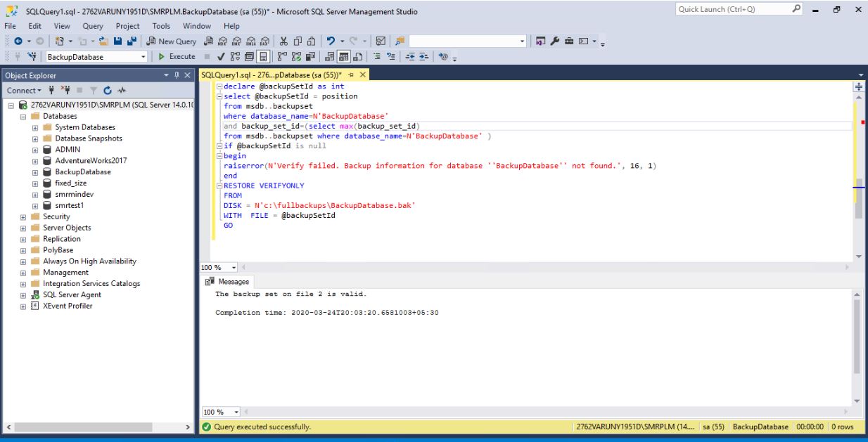Click the Copy icon in toolbar
The image size is (868, 442).
click(298, 41)
